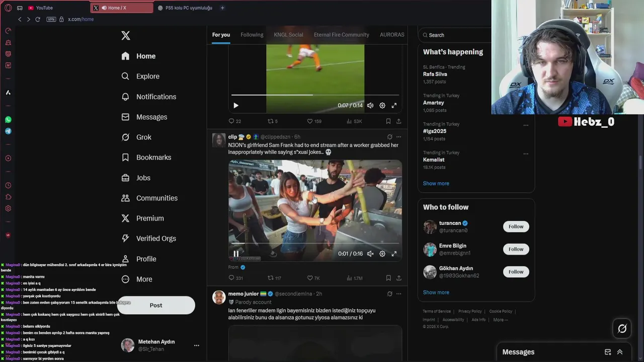
Task: Play the soccer video
Action: tap(236, 106)
